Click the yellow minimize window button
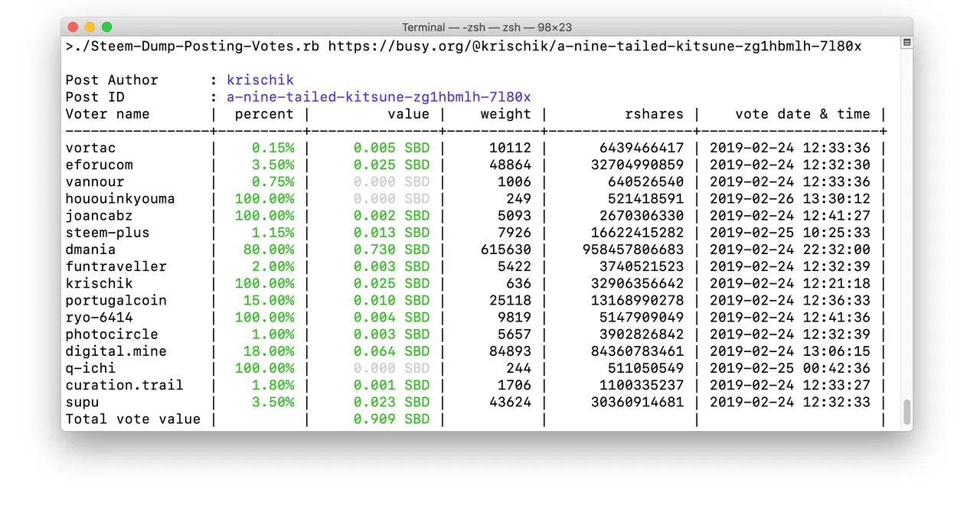 click(90, 27)
